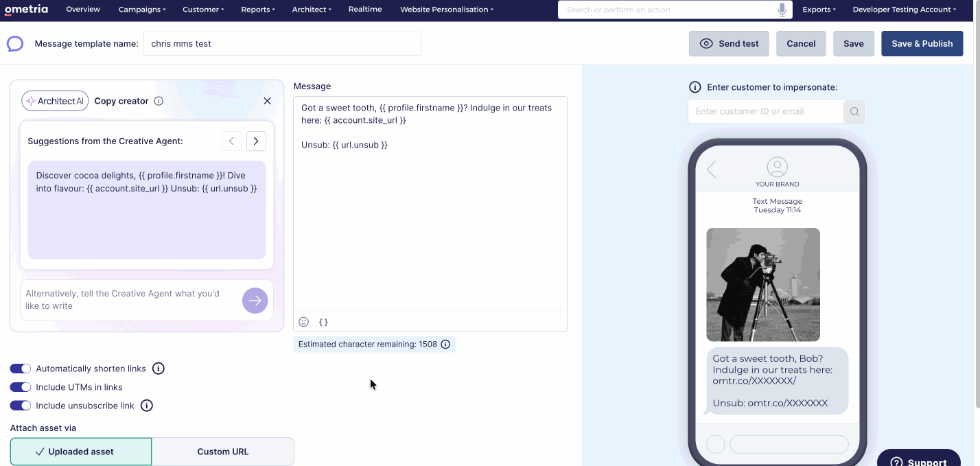
Task: Open Website Personalisation dropdown menu
Action: pos(447,10)
